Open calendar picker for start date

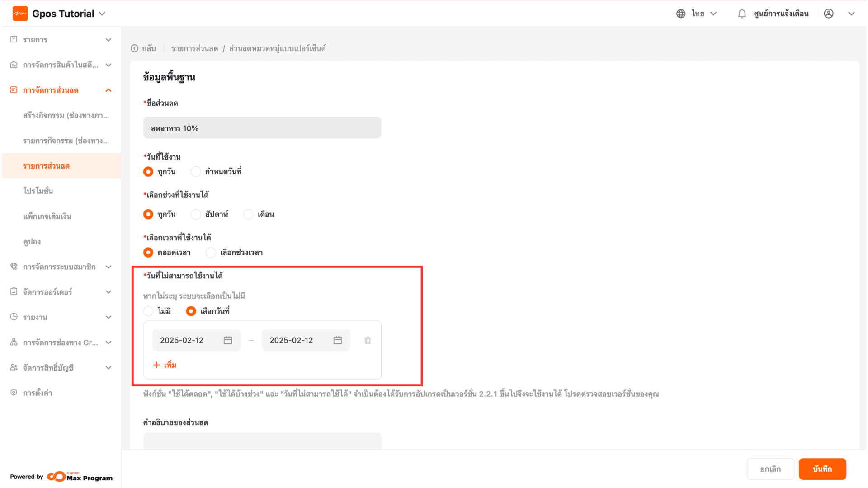click(228, 340)
